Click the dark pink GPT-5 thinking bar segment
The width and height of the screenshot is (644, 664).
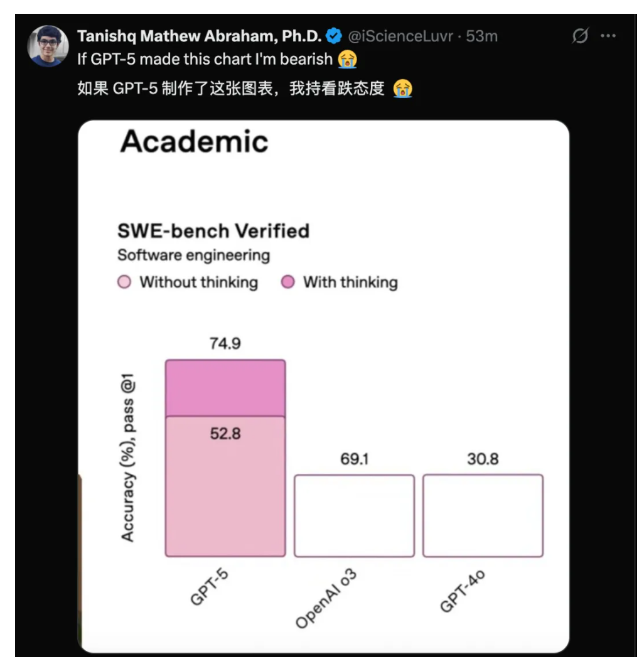click(x=225, y=388)
